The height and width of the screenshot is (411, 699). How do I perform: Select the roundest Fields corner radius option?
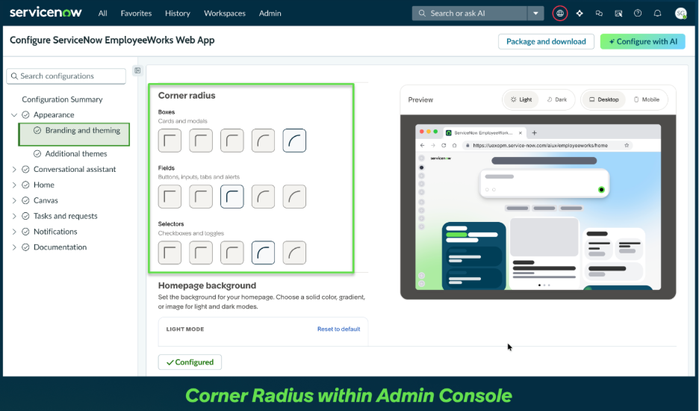pos(294,197)
